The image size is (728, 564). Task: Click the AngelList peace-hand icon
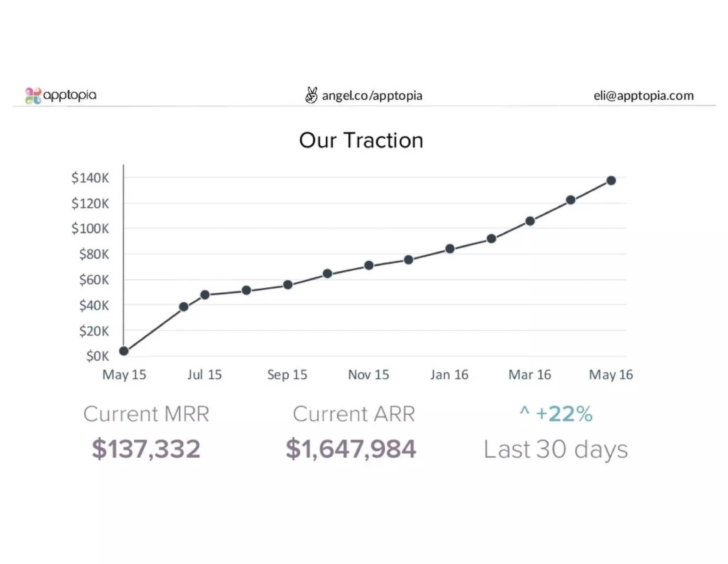pos(311,95)
